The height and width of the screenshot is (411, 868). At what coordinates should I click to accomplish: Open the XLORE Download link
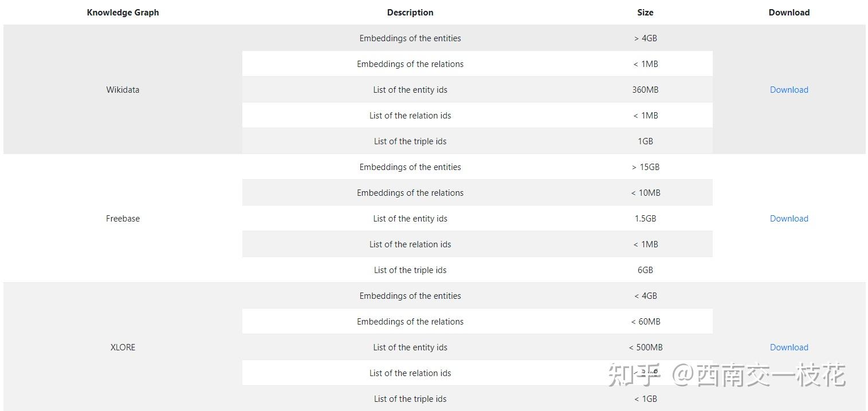[x=789, y=347]
